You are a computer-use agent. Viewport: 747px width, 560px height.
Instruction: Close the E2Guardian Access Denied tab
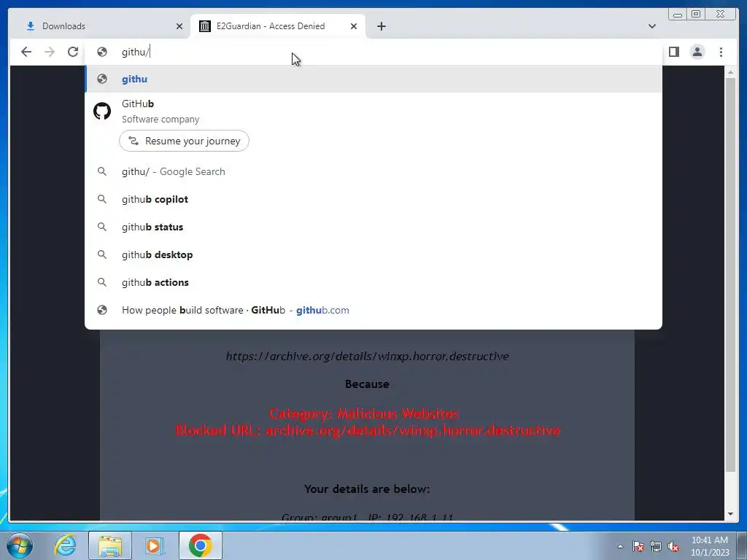(x=354, y=26)
